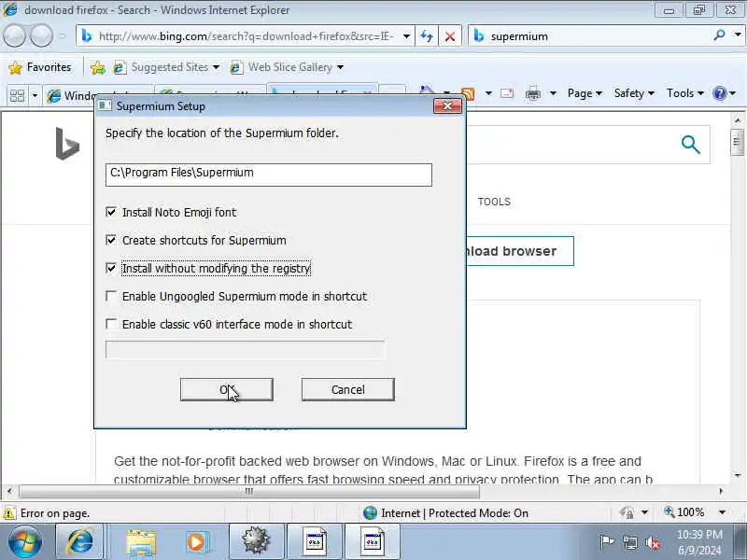Cancel the Supermium Setup dialog
This screenshot has width=747, height=560.
point(347,389)
